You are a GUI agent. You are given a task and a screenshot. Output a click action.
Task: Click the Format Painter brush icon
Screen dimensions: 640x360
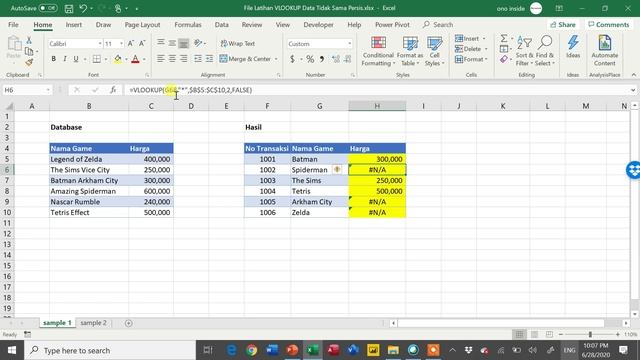29,62
